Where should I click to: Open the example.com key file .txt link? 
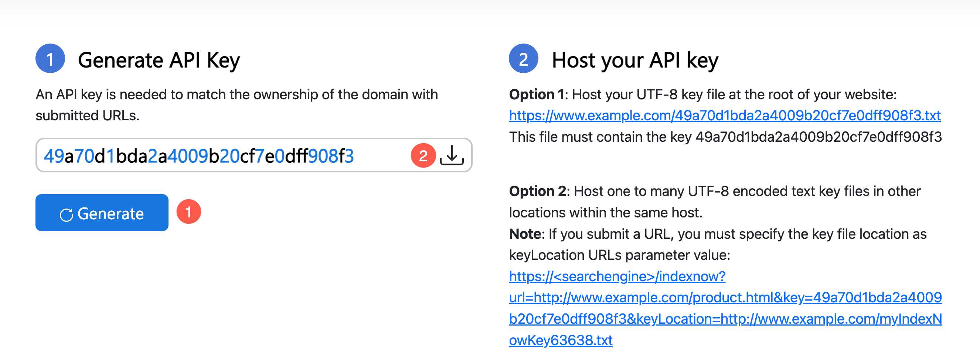click(x=724, y=116)
